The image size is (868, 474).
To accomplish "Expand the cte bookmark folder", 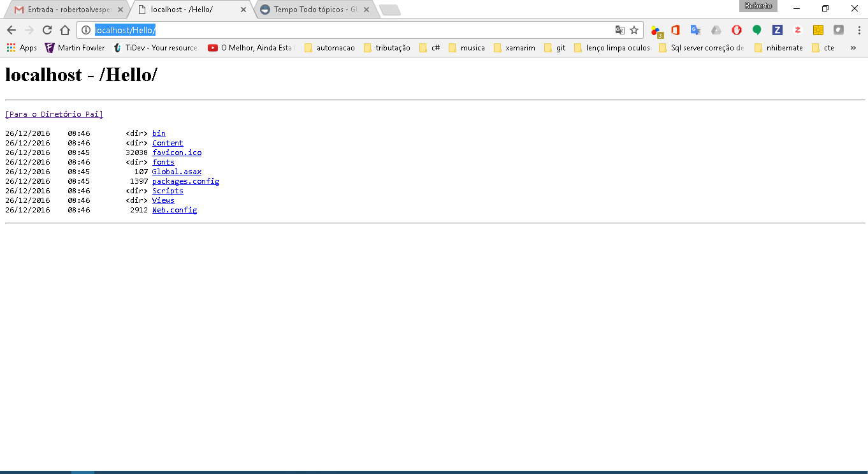I will (x=823, y=48).
